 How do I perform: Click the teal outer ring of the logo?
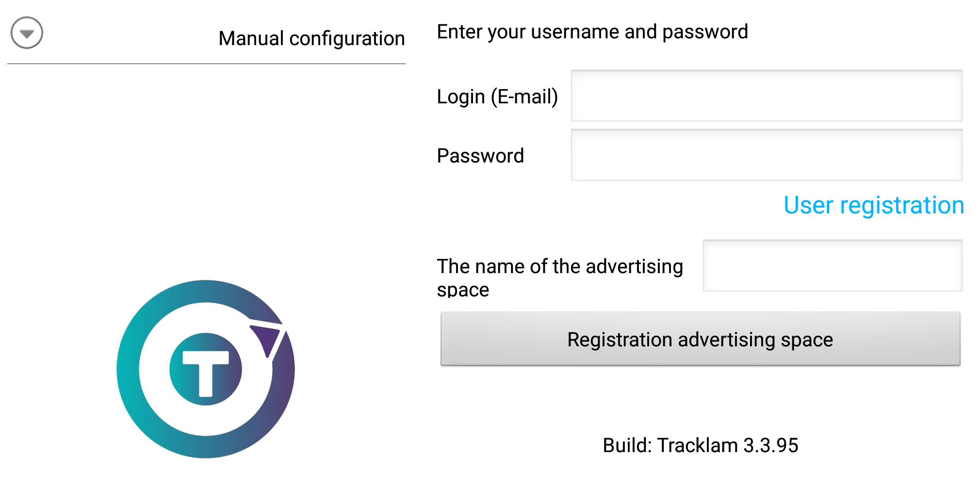[x=128, y=369]
